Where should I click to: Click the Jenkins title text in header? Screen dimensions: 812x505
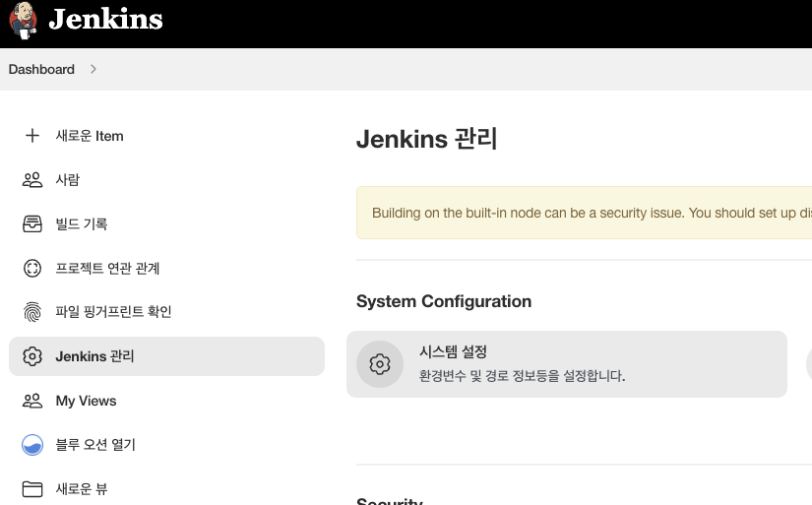(x=105, y=19)
